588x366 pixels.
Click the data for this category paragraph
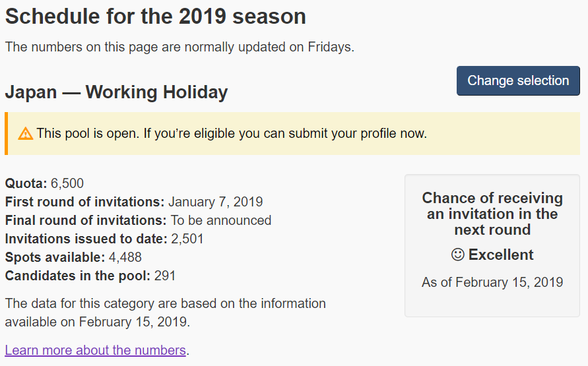[166, 313]
